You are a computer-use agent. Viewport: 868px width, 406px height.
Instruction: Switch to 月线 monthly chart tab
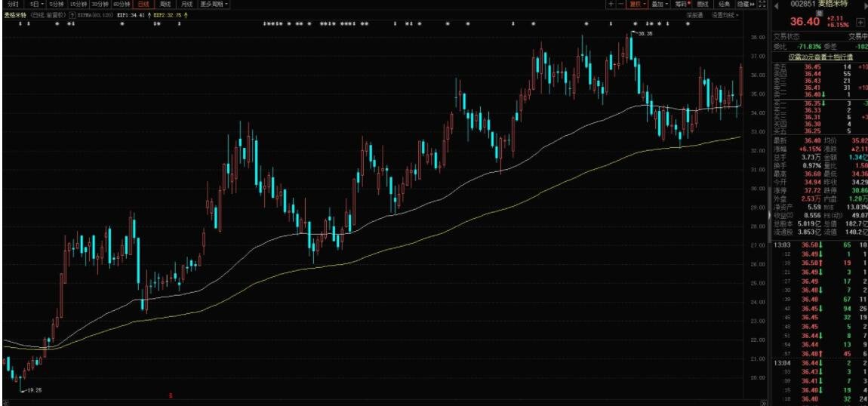(x=187, y=4)
